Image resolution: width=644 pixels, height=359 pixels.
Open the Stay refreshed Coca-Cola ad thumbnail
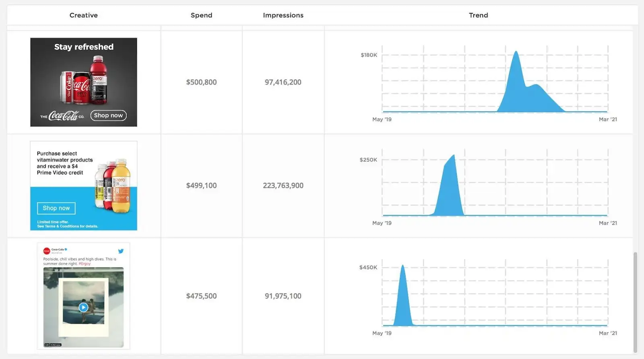point(84,82)
